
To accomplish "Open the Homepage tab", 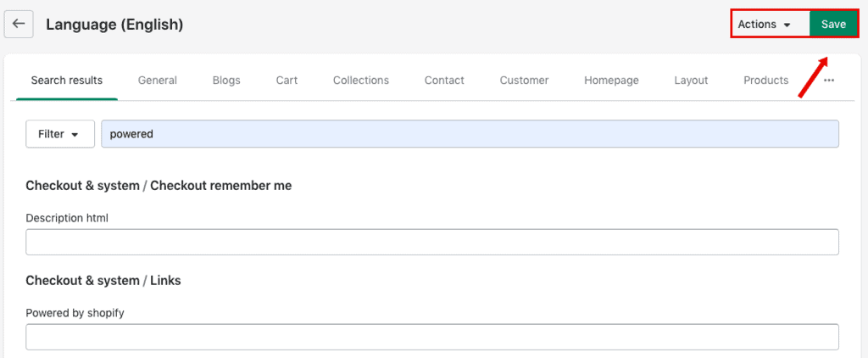I will point(611,81).
